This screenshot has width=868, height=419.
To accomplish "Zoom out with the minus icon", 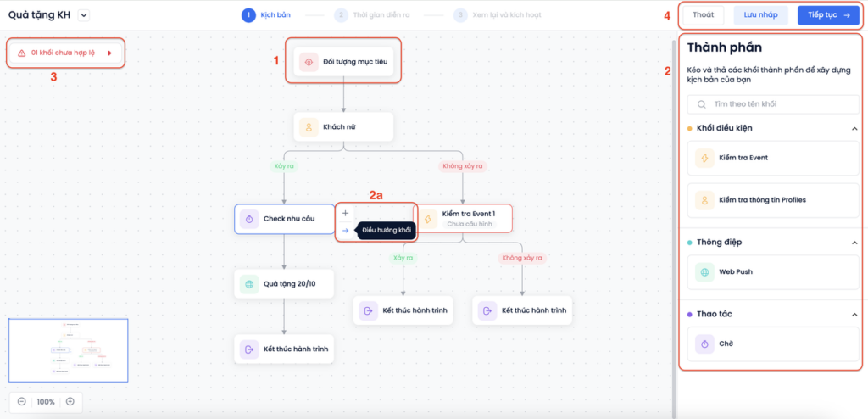I will coord(21,402).
